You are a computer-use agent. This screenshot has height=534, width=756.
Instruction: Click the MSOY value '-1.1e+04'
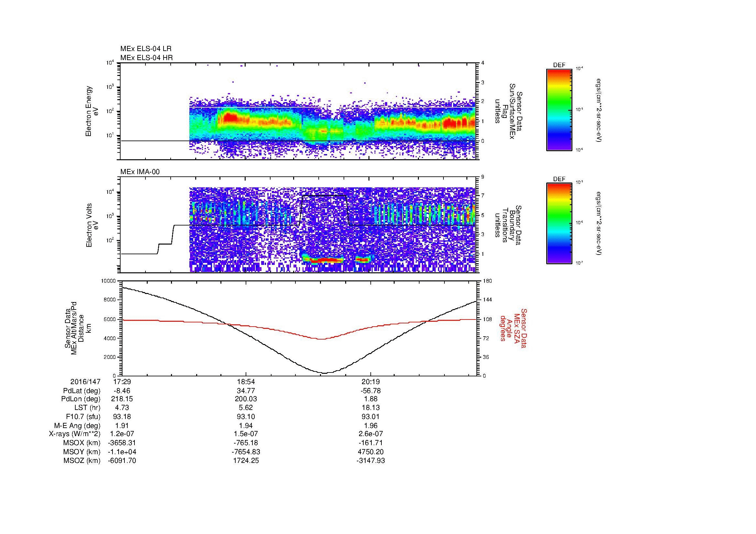122,452
